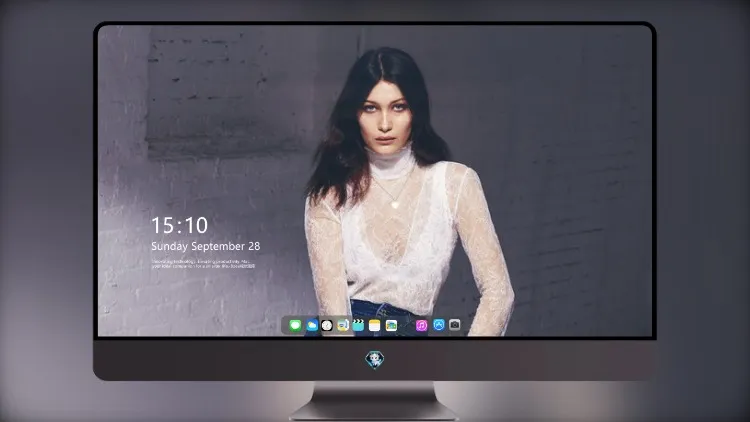
Task: Click the Sunday September 28 date text
Action: click(x=206, y=246)
